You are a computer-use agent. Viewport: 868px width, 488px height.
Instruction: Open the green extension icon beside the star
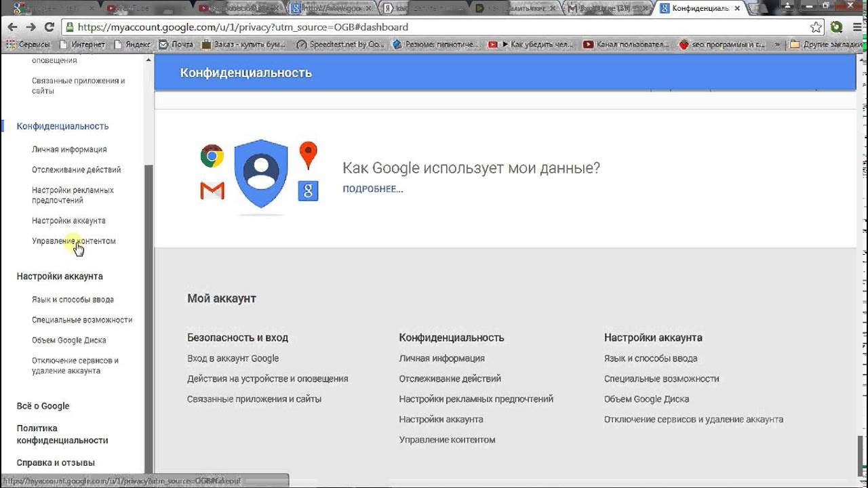tap(836, 27)
